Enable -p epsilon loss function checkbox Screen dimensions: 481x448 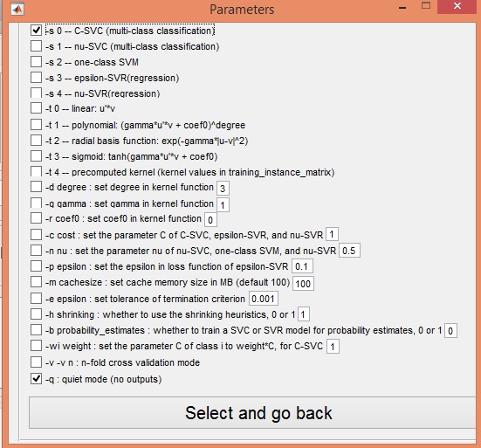click(36, 266)
